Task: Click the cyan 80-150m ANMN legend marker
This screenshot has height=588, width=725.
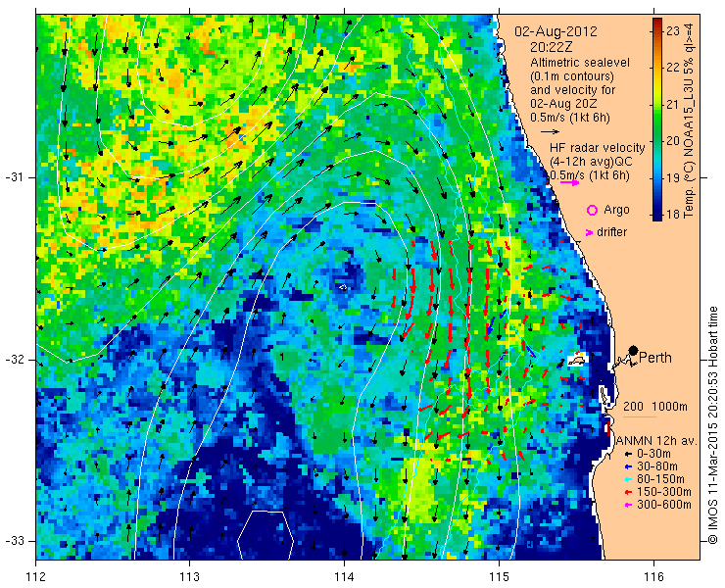Action: tap(627, 480)
